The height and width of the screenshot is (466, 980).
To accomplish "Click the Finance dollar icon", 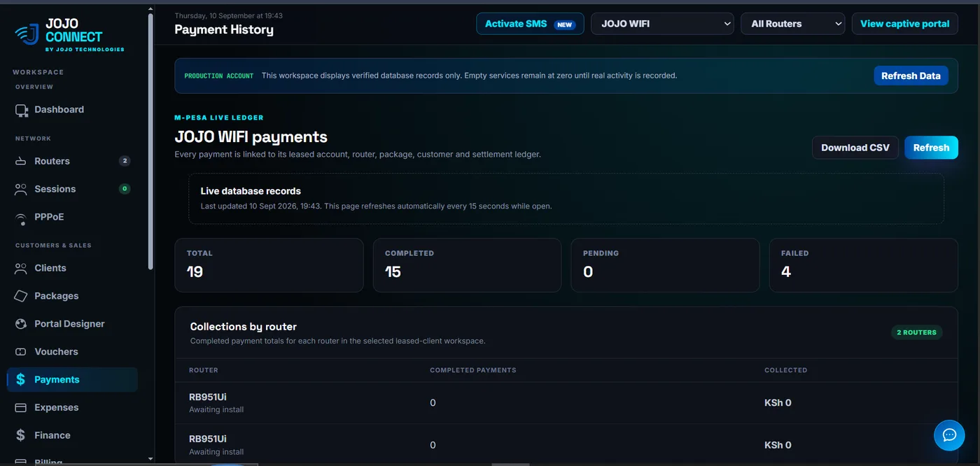I will (x=21, y=435).
